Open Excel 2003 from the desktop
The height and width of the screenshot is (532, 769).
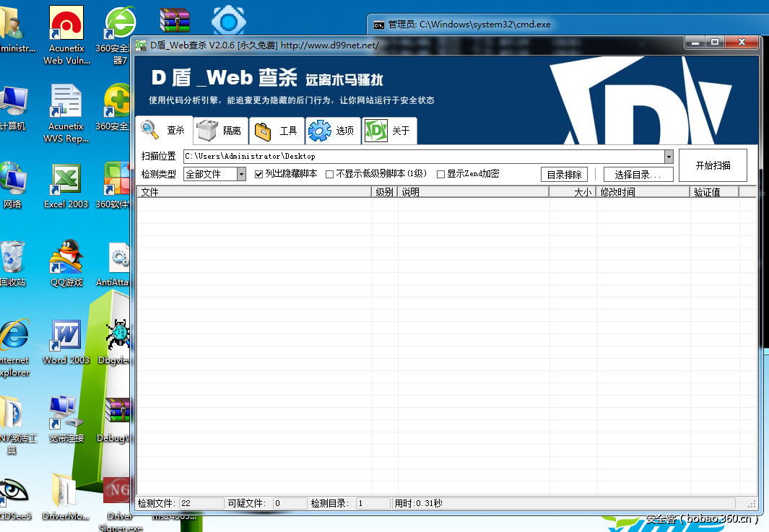66,178
